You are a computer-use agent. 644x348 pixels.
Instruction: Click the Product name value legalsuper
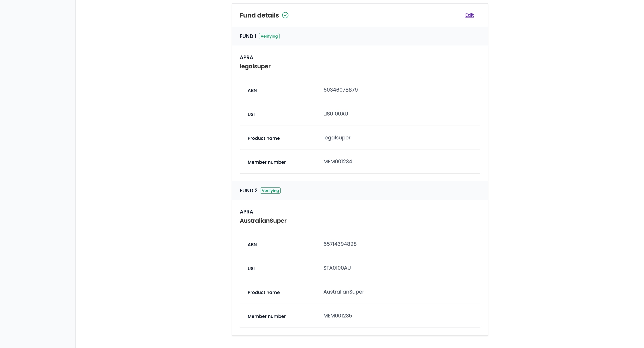coord(337,138)
